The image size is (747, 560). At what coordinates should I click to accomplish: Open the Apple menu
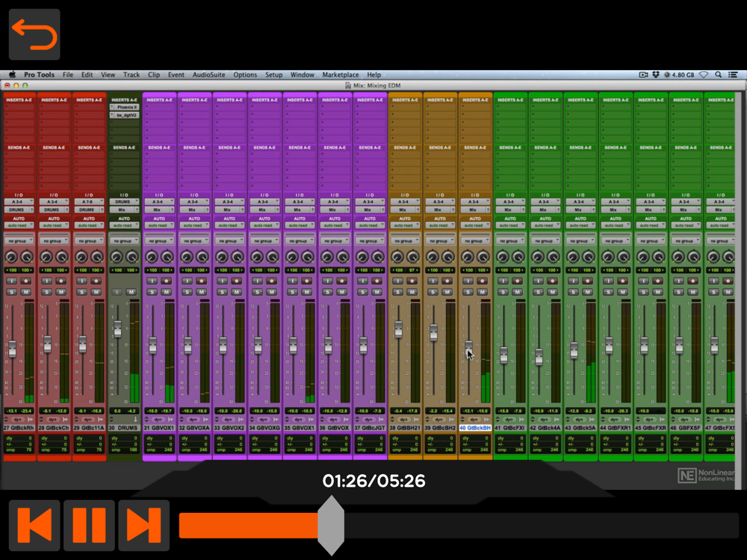pyautogui.click(x=13, y=74)
